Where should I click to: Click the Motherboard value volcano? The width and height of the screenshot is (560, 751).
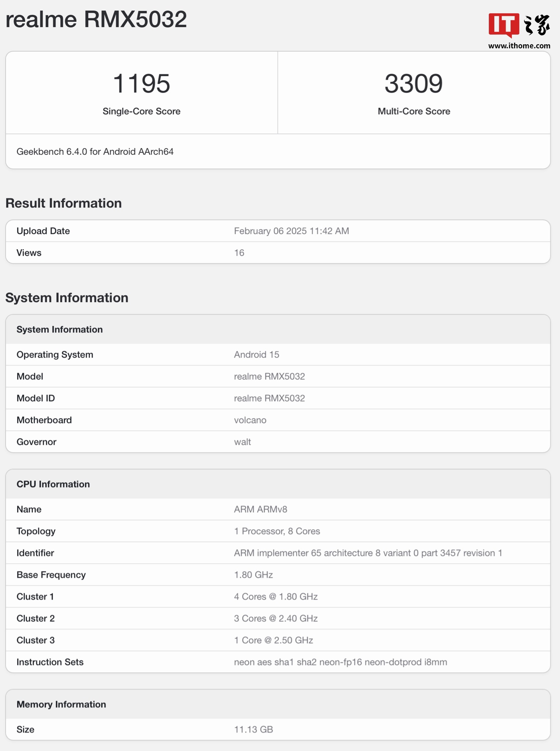[250, 420]
